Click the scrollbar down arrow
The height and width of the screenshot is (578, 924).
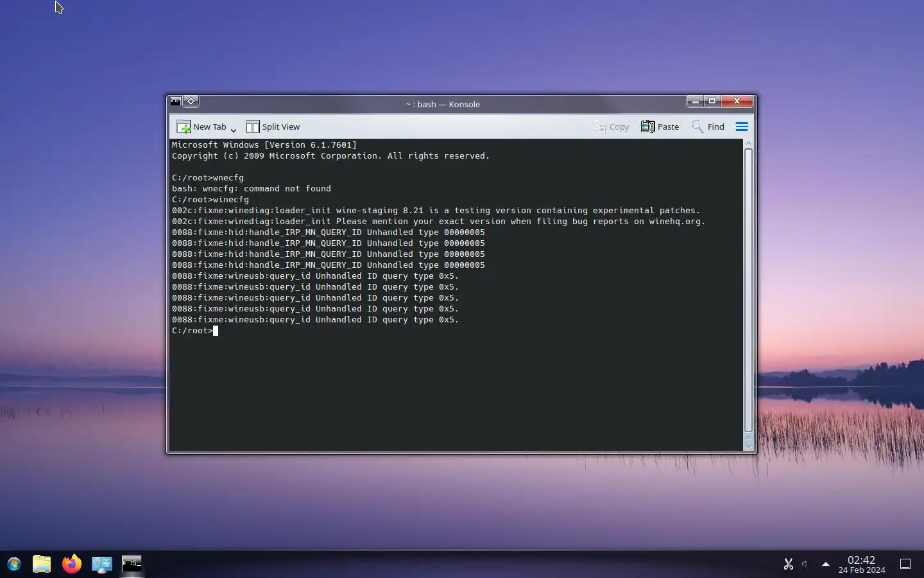click(748, 445)
